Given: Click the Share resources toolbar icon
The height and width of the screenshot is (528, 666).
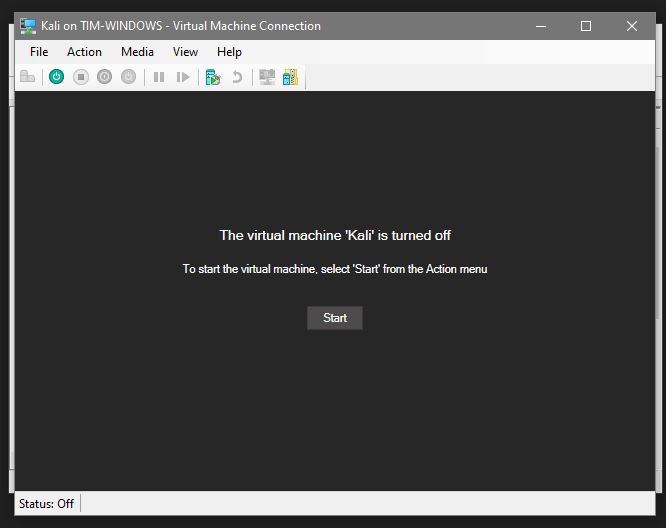Looking at the screenshot, I should (x=290, y=77).
